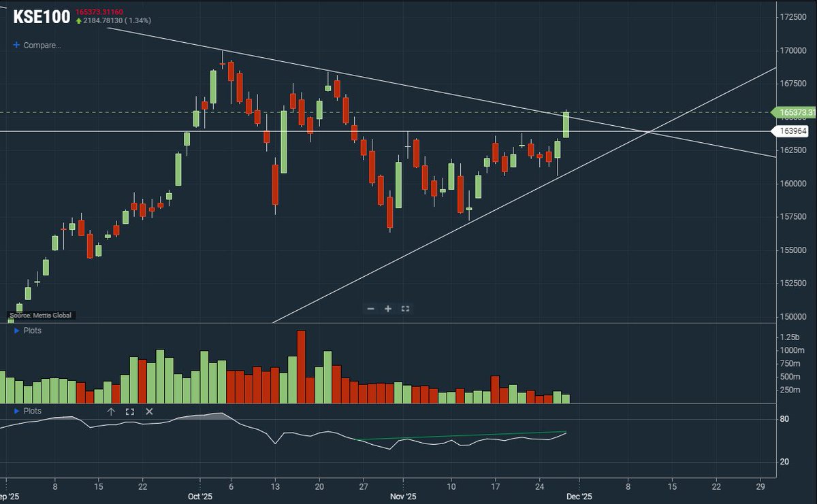The image size is (817, 504).
Task: Select the 165373.31 current price label
Action: pos(793,112)
